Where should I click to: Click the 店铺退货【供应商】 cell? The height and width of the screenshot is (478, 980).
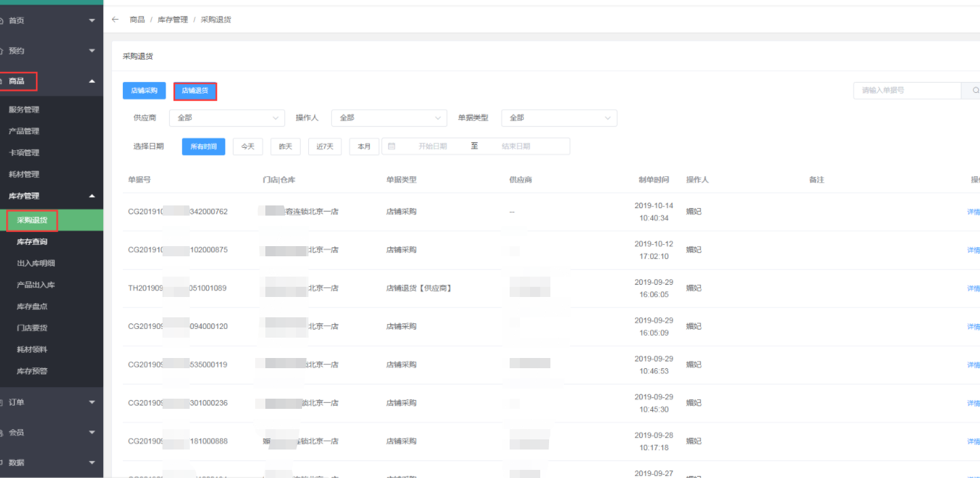419,288
